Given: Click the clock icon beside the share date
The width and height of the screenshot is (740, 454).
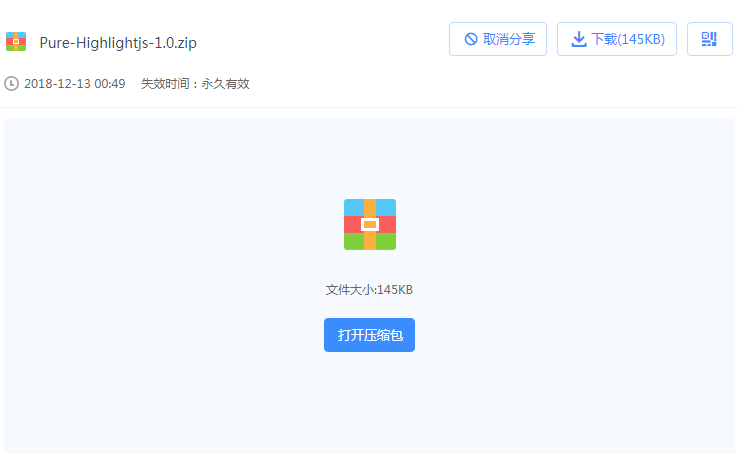Looking at the screenshot, I should click(12, 83).
